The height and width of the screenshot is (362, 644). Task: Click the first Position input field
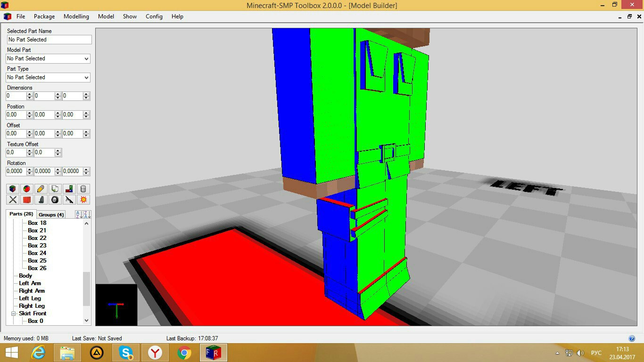coord(16,115)
